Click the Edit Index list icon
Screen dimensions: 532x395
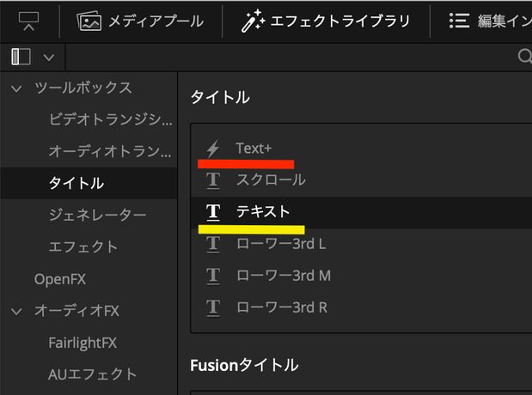point(459,21)
